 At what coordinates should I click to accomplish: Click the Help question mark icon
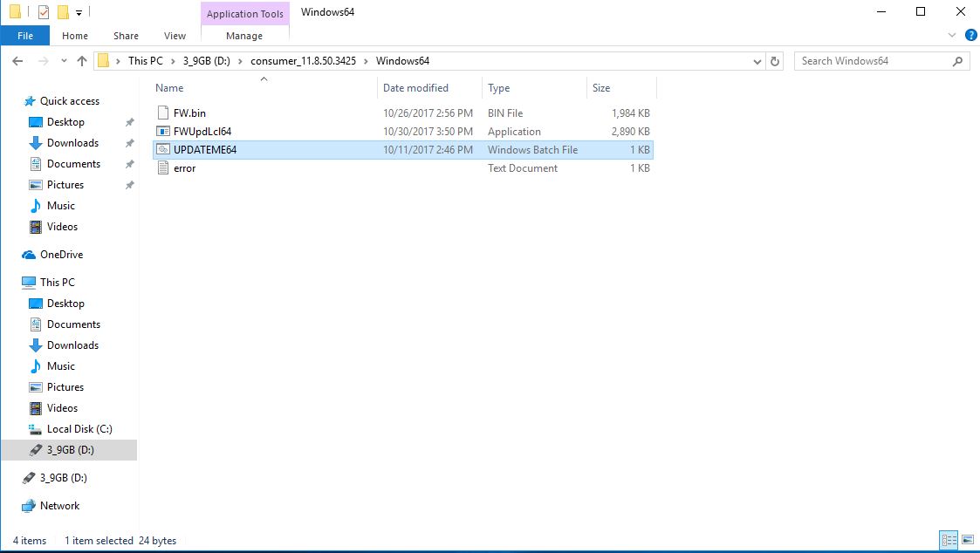969,36
